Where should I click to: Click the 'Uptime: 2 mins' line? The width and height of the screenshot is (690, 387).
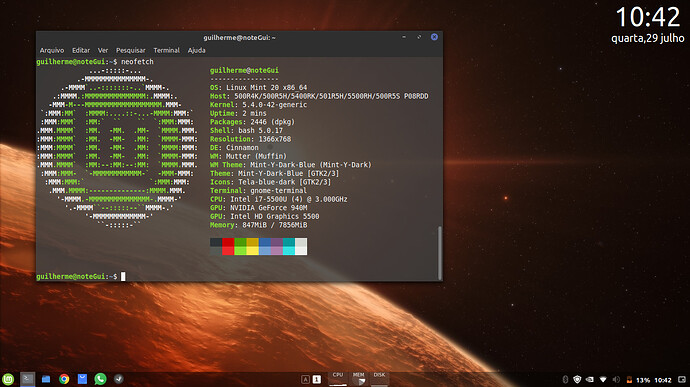(x=238, y=113)
